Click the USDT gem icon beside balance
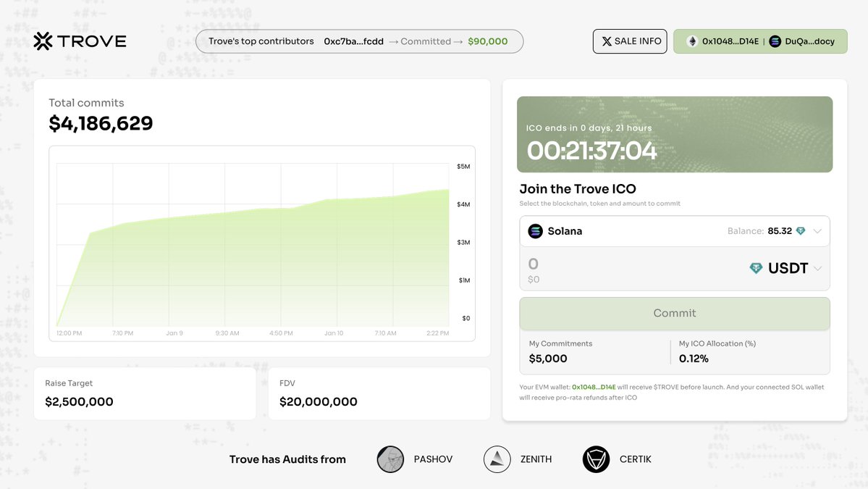Screen dimensions: 868x489 801,231
